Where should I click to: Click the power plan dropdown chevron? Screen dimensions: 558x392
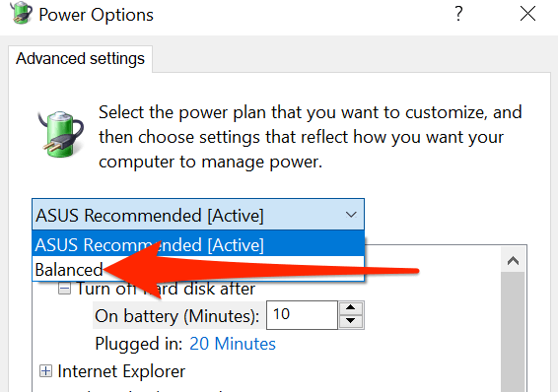tap(351, 215)
